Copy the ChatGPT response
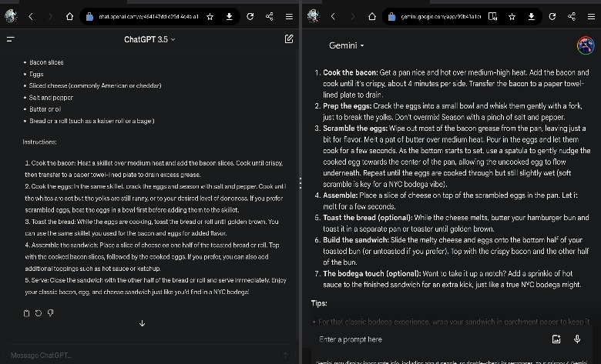This screenshot has width=601, height=364. click(x=27, y=312)
